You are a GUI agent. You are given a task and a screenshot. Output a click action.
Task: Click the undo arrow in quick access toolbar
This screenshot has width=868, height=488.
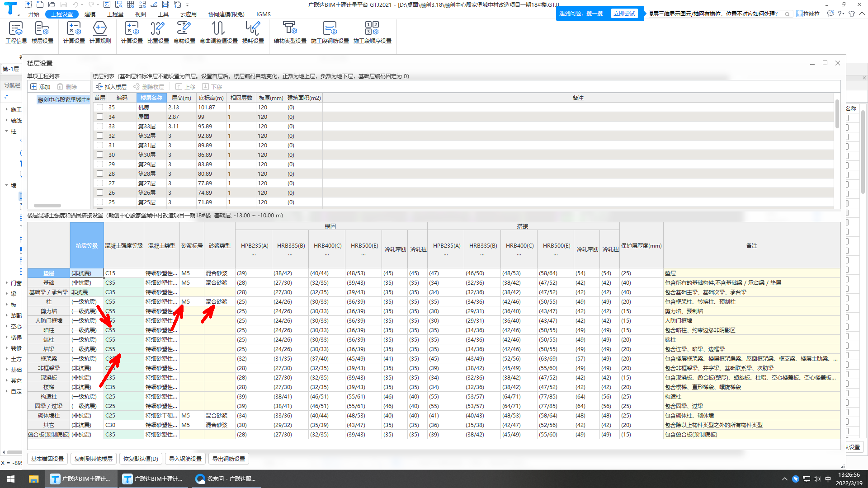point(75,5)
